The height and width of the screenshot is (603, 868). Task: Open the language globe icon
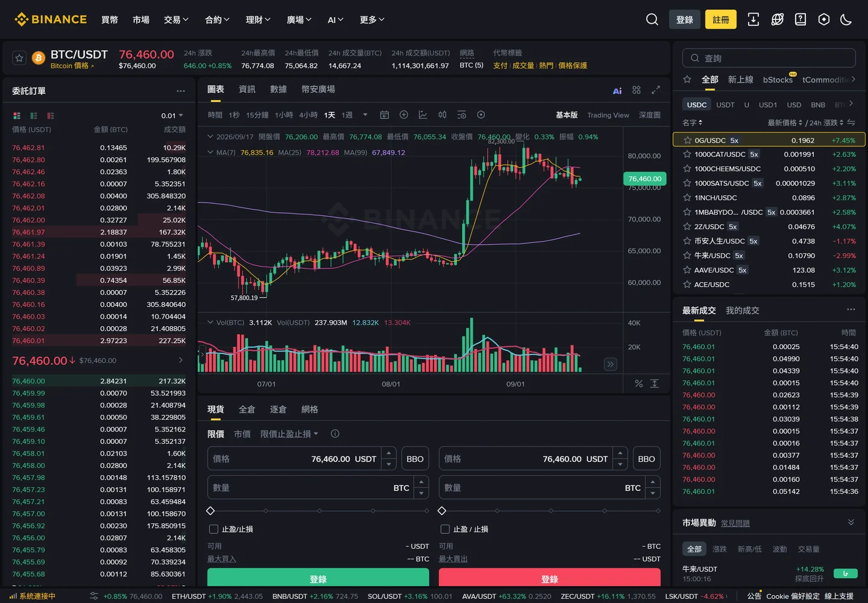777,20
